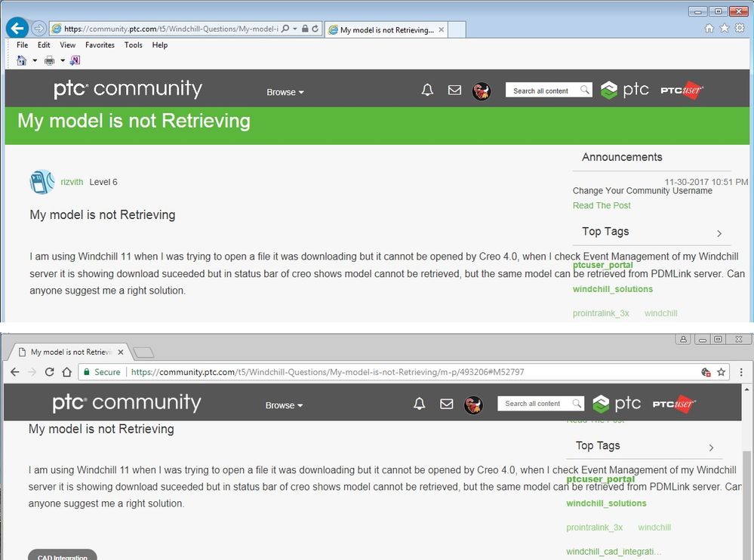Open notifications bell in Chrome window
The height and width of the screenshot is (560, 754).
click(420, 404)
